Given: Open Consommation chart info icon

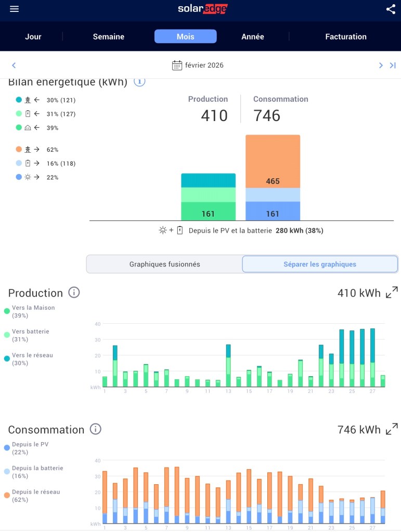Looking at the screenshot, I should 95,429.
